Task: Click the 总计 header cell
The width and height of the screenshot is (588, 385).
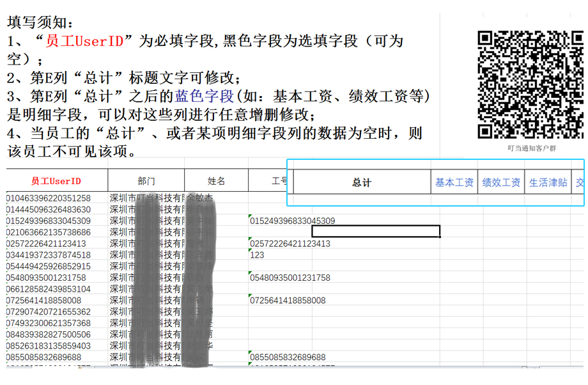Action: tap(361, 183)
